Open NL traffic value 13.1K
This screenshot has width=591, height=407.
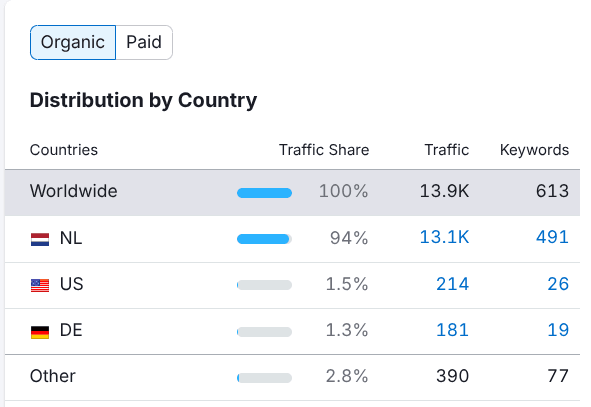[x=444, y=237]
